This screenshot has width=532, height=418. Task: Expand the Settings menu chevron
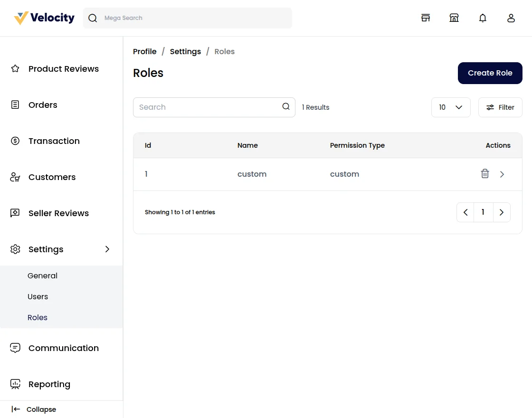tap(107, 249)
